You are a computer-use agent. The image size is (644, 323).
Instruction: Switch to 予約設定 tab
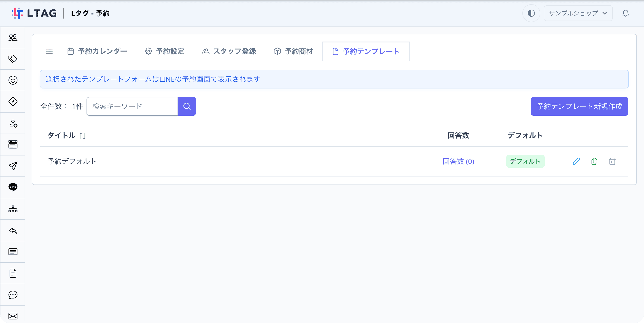tap(165, 51)
